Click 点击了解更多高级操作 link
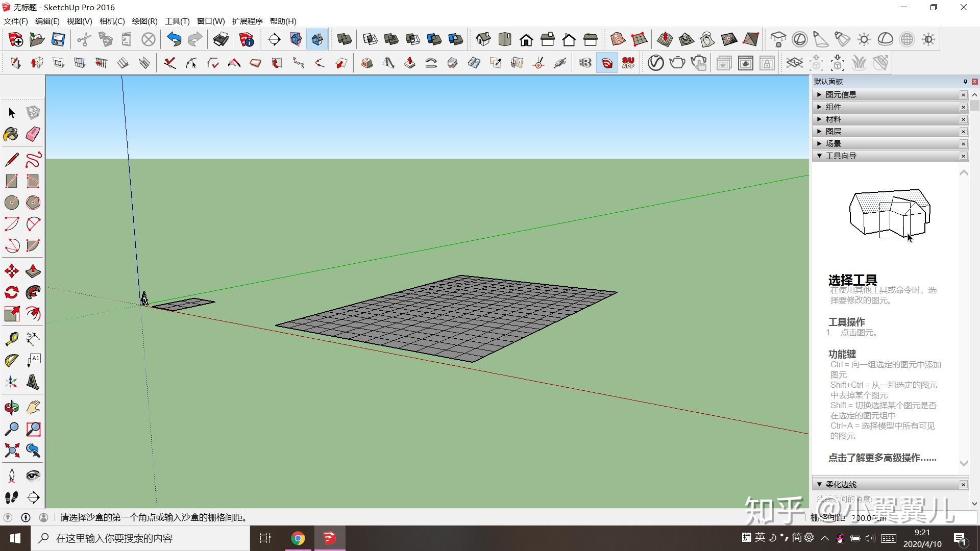The image size is (980, 551). [882, 458]
